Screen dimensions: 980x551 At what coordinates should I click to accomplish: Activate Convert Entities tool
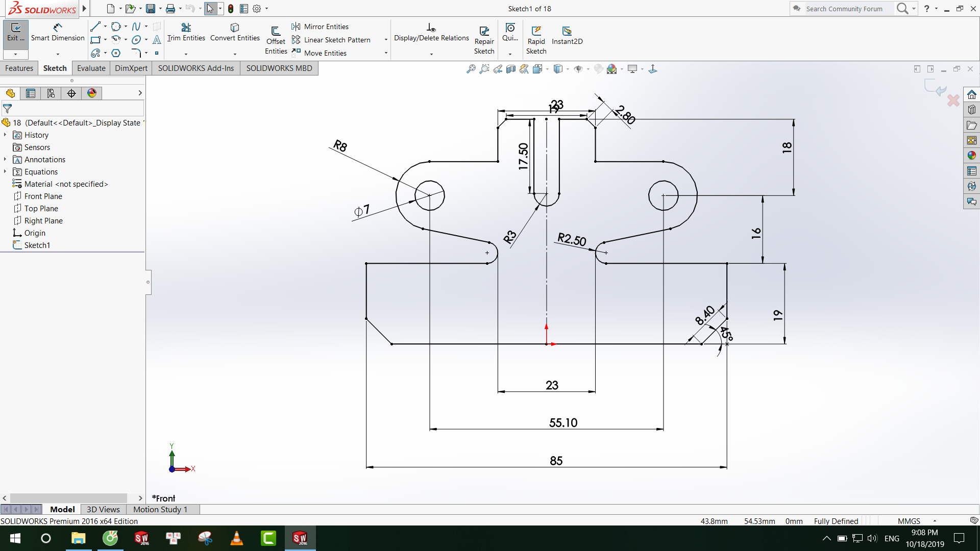click(235, 33)
